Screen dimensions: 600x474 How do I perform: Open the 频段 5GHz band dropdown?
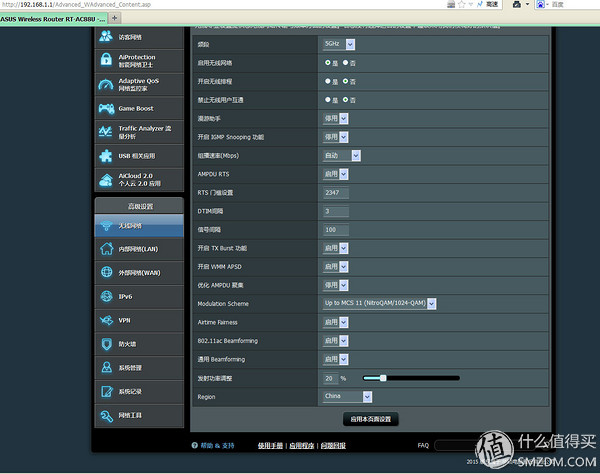[x=339, y=44]
